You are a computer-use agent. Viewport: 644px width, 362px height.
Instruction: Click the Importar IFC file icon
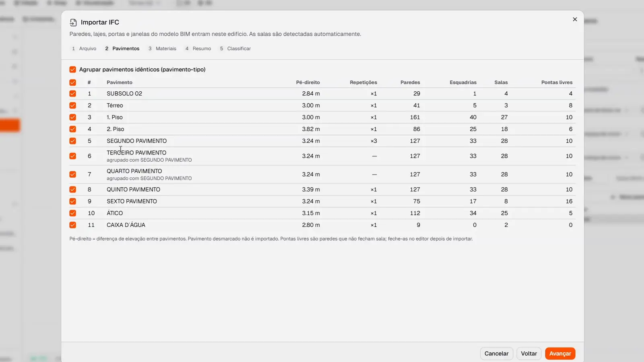coord(73,23)
